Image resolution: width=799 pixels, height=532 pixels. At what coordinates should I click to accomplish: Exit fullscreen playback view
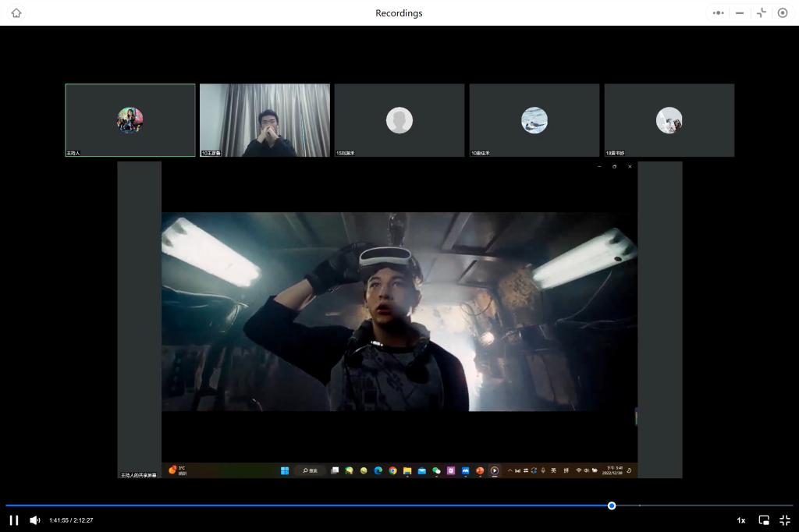point(785,520)
